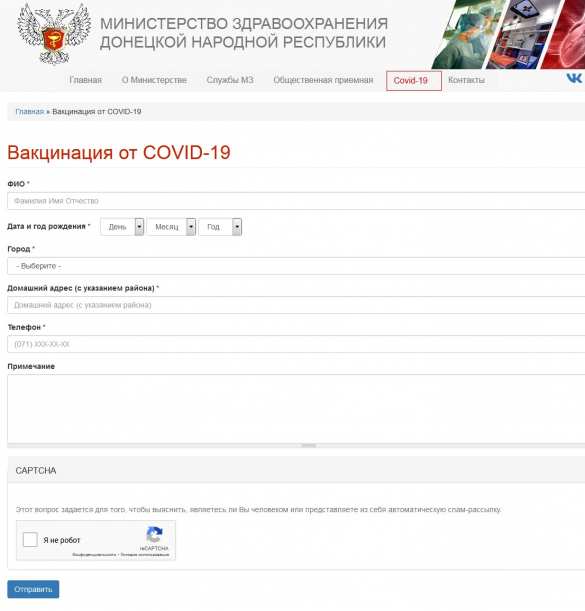
Task: Open the 'Год' birth year dropdown
Action: [x=220, y=227]
